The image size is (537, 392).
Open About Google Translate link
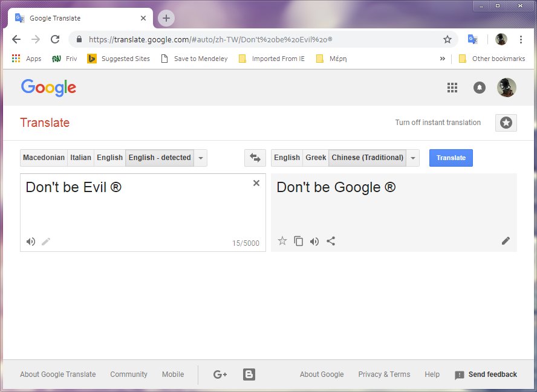click(x=58, y=374)
